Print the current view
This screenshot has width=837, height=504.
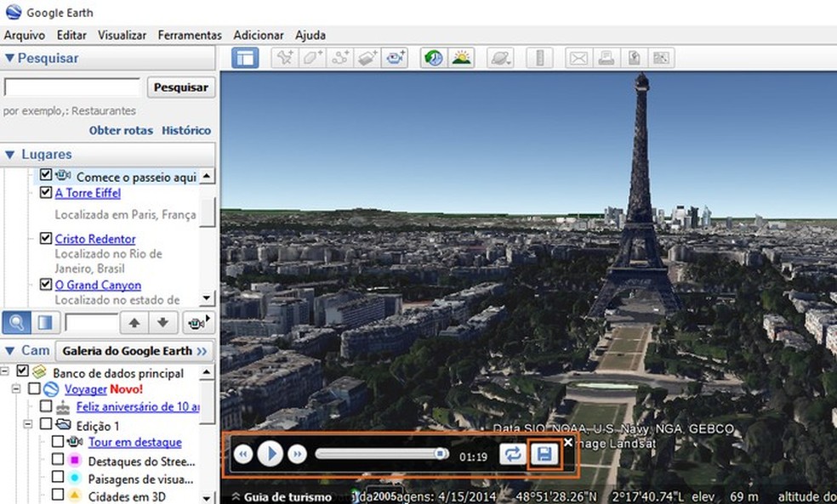[x=607, y=57]
